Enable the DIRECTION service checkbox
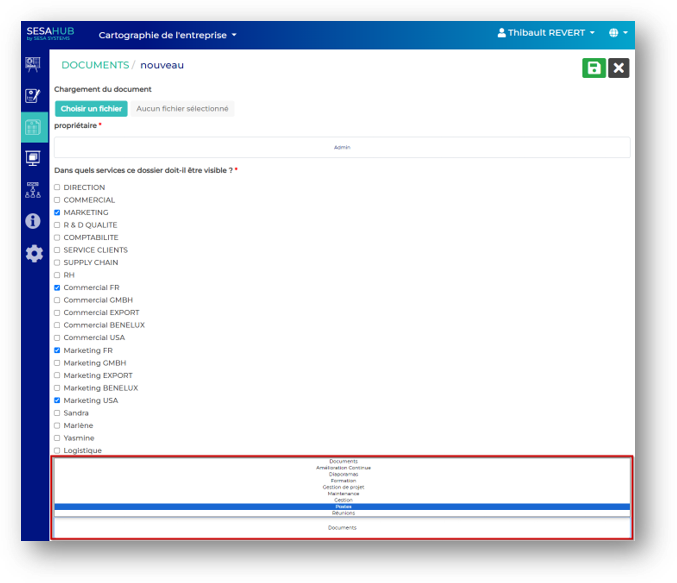 57,188
